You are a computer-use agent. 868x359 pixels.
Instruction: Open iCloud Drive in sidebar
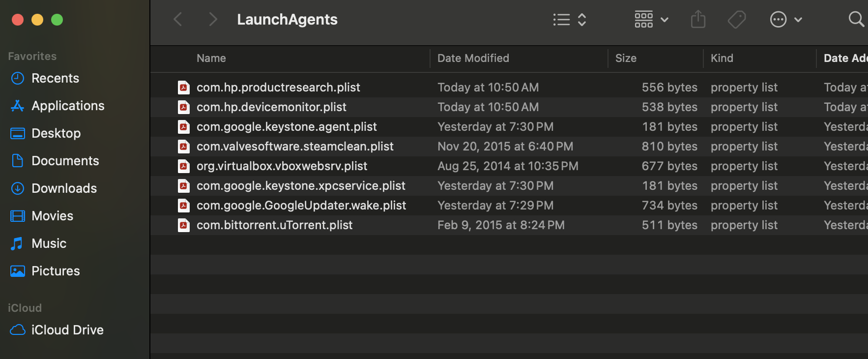click(x=67, y=330)
